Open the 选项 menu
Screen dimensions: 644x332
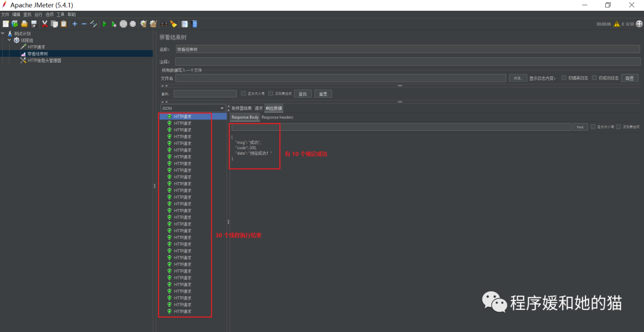[x=49, y=14]
